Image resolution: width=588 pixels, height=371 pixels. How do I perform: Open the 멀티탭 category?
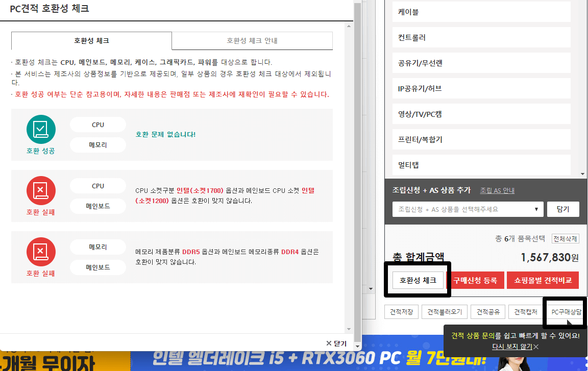[481, 165]
